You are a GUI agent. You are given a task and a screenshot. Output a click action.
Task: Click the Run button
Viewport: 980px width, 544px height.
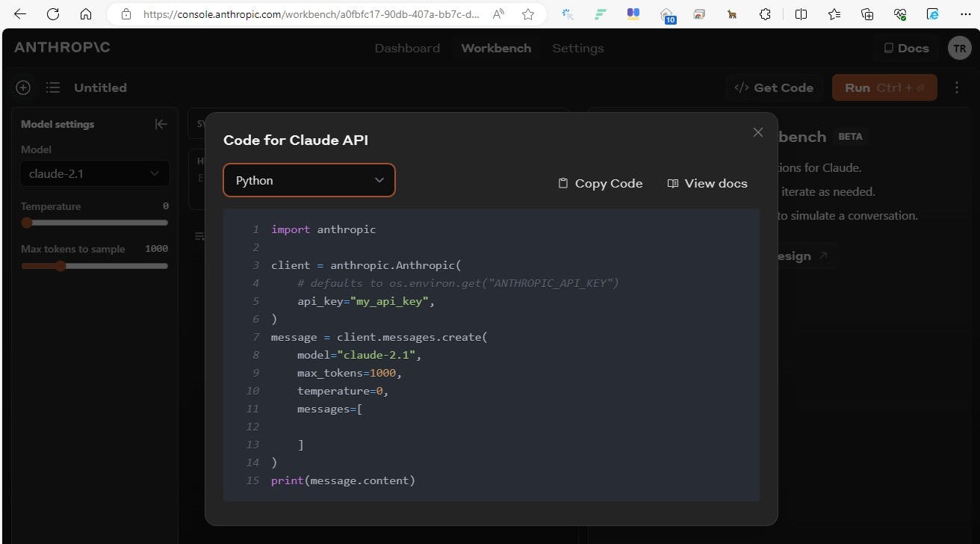(884, 87)
